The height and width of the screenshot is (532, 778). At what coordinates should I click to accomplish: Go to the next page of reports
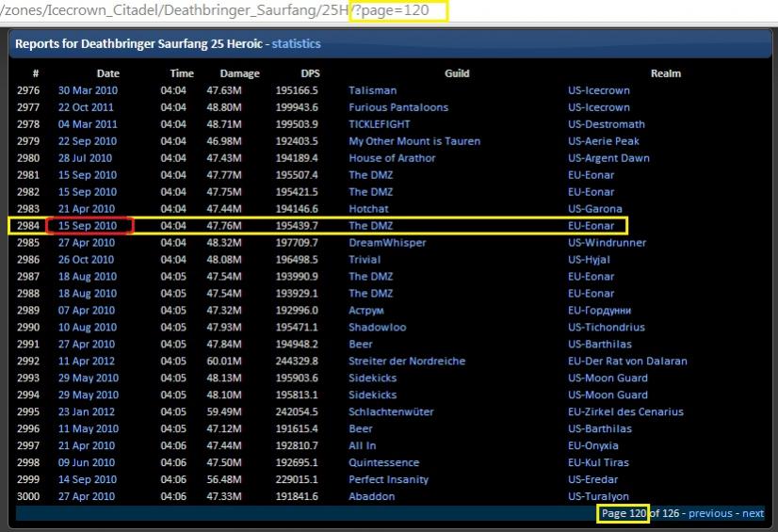753,513
